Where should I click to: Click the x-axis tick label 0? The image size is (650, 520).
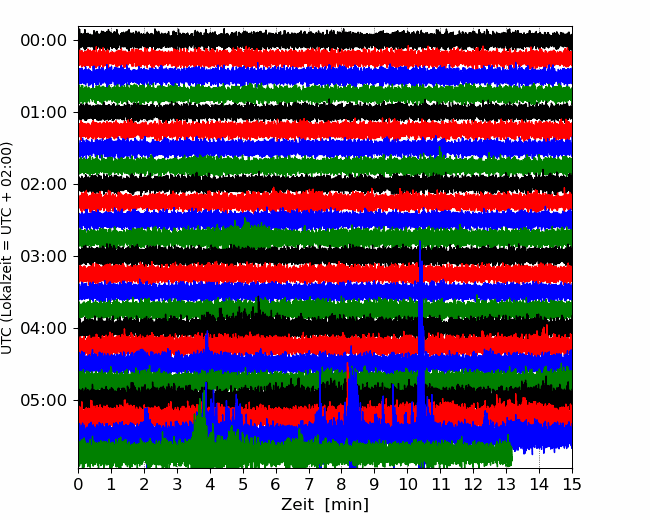tap(78, 484)
